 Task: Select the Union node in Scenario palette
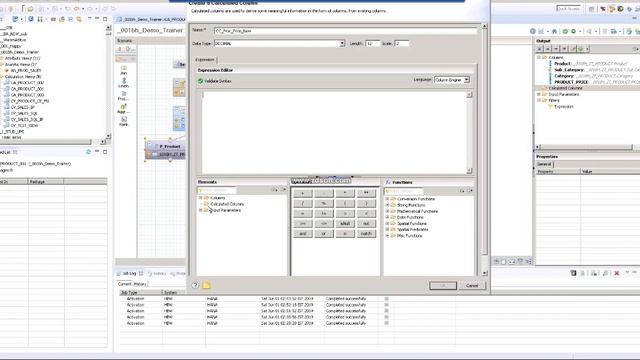tap(124, 83)
